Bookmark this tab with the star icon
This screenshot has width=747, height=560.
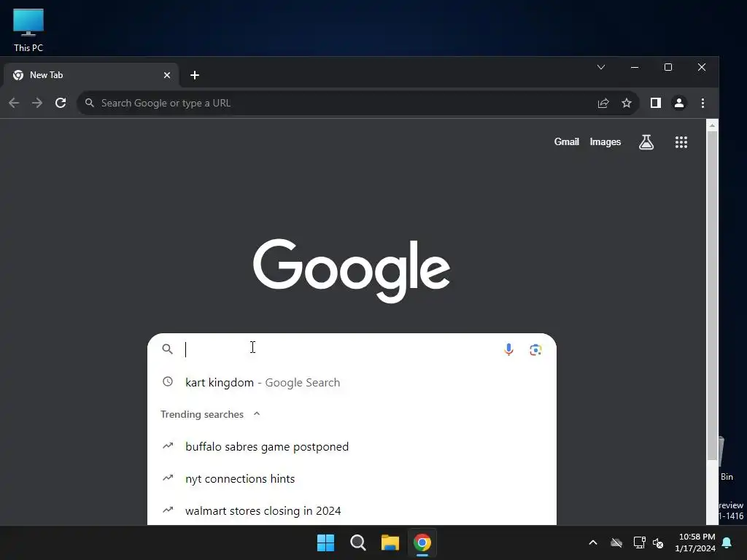click(627, 103)
